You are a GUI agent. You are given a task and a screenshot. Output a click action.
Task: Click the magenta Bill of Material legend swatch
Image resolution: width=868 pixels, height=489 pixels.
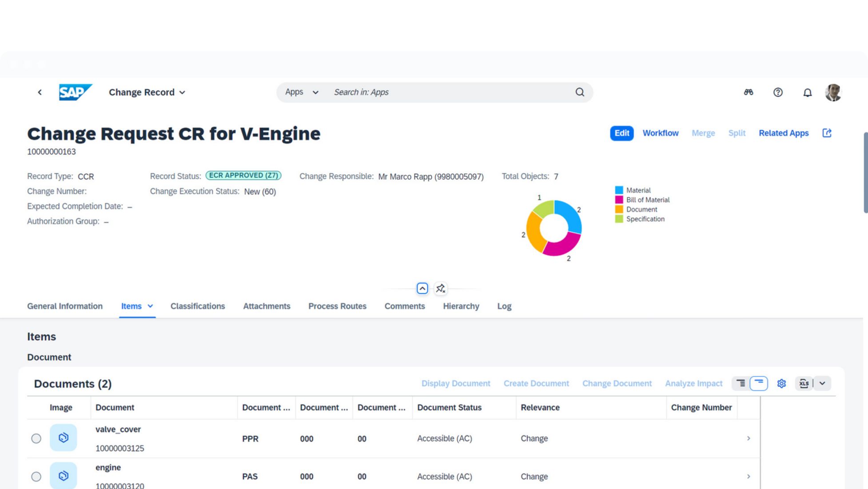pyautogui.click(x=619, y=200)
